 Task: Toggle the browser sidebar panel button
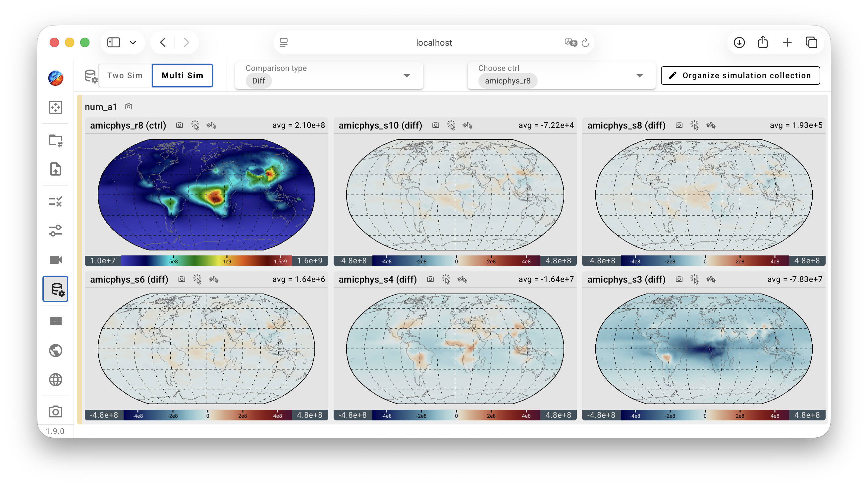pos(114,42)
